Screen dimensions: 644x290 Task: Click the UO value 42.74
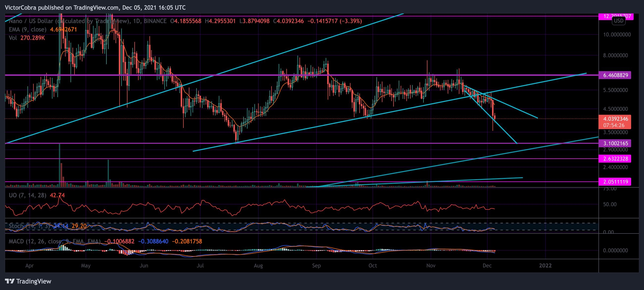57,195
